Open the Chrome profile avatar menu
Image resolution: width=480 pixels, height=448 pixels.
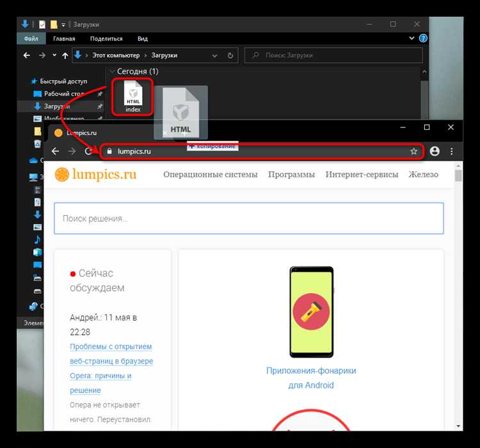pyautogui.click(x=435, y=152)
